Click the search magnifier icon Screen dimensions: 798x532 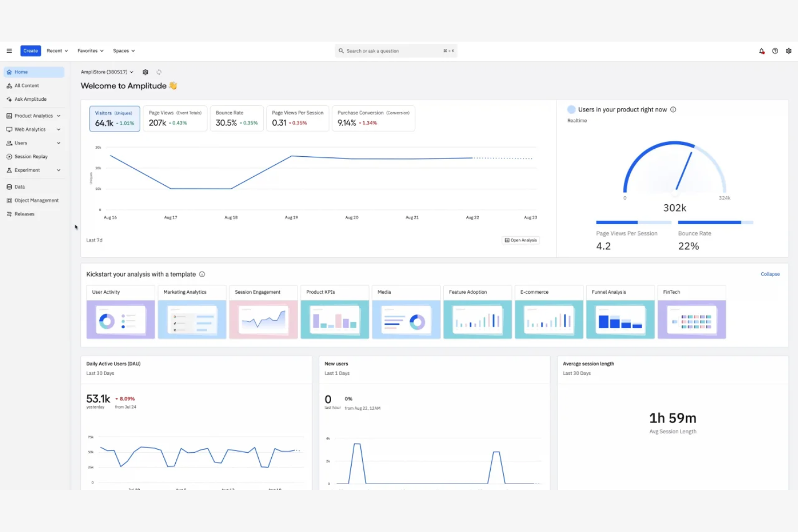[x=341, y=51]
